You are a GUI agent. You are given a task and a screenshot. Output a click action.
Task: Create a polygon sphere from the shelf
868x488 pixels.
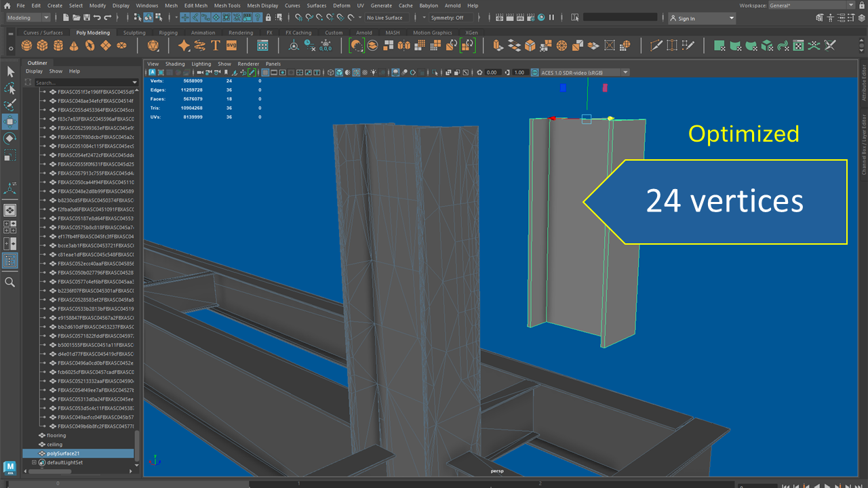26,45
